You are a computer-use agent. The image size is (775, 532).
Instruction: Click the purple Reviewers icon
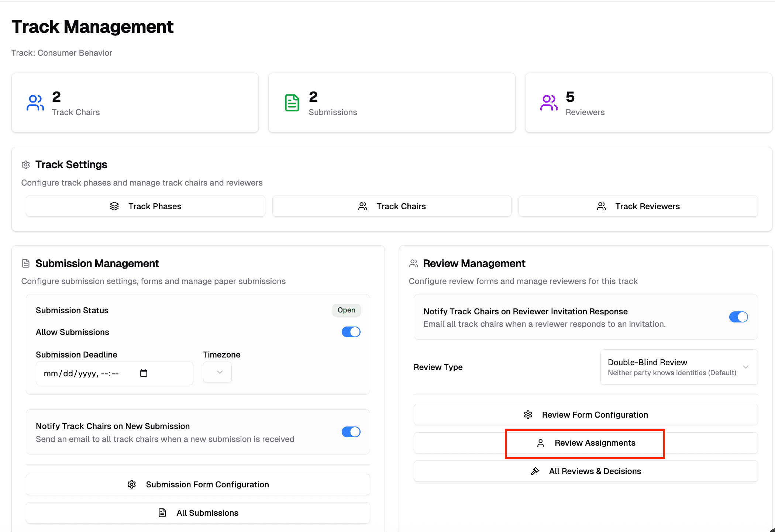549,103
